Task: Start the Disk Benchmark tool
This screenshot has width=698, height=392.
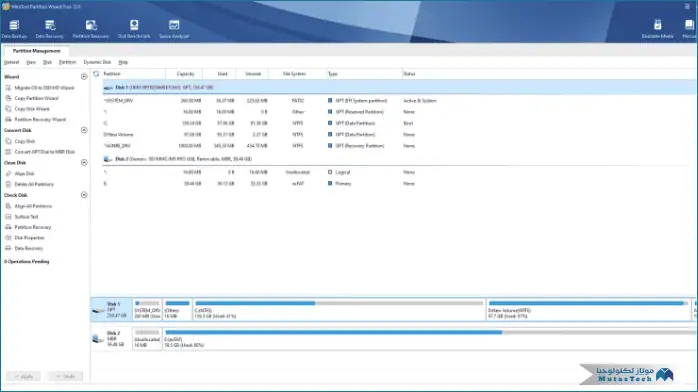Action: 134,29
